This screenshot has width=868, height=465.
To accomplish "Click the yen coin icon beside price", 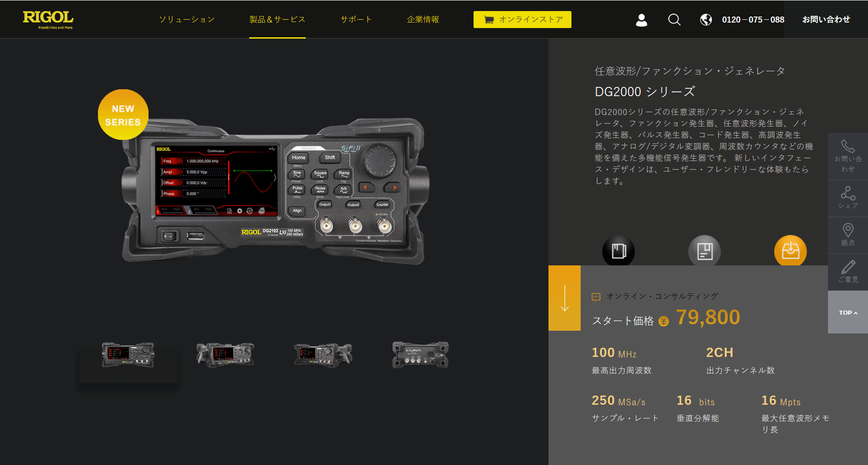I will (x=663, y=321).
